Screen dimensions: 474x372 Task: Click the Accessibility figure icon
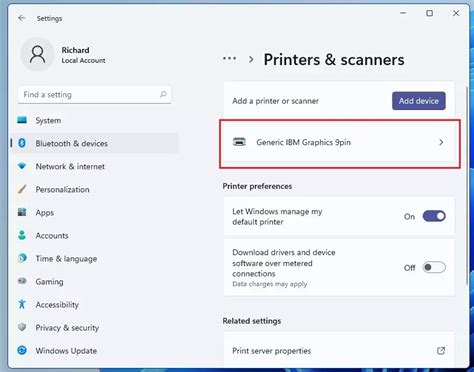(x=22, y=304)
